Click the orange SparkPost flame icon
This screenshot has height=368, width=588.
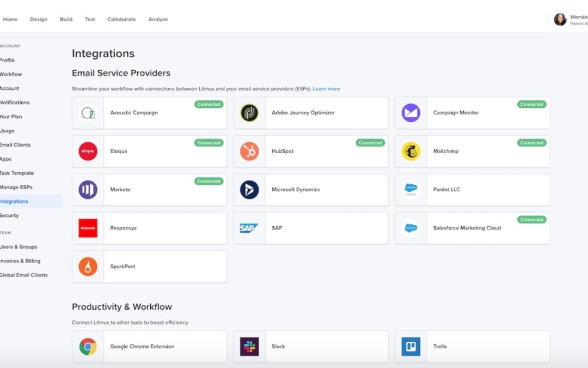point(88,267)
